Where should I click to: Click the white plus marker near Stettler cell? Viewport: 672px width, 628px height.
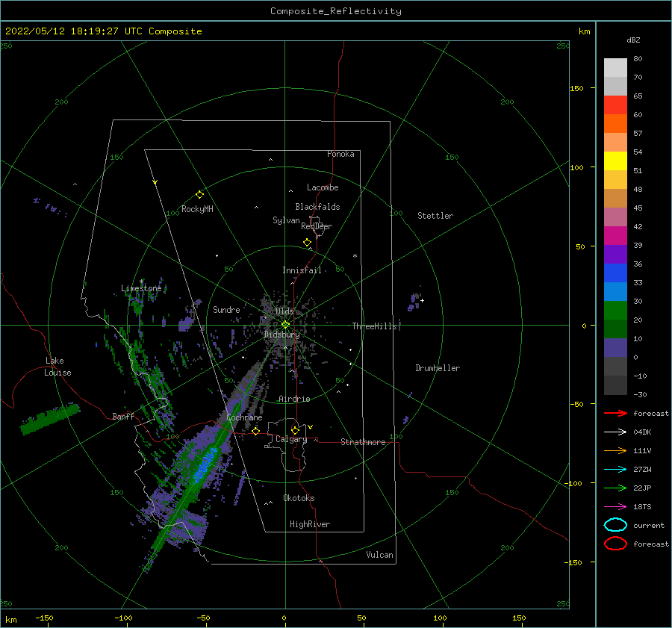(x=422, y=300)
